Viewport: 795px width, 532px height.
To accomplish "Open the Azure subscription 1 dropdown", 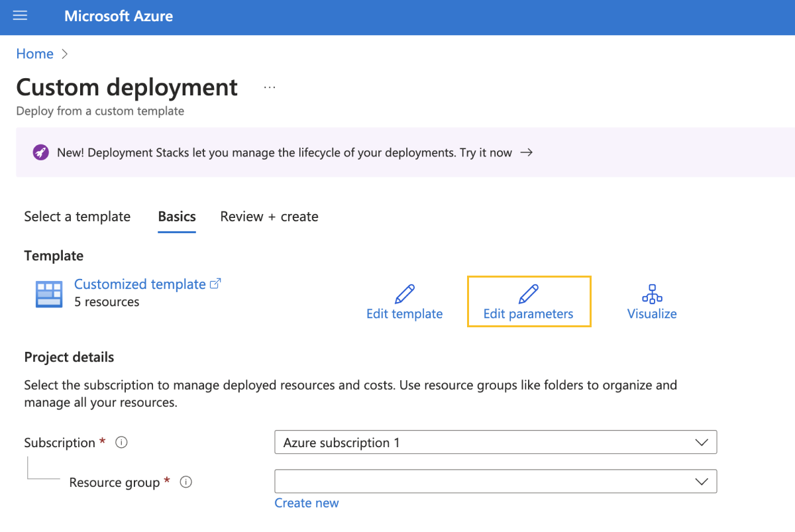I will point(496,443).
